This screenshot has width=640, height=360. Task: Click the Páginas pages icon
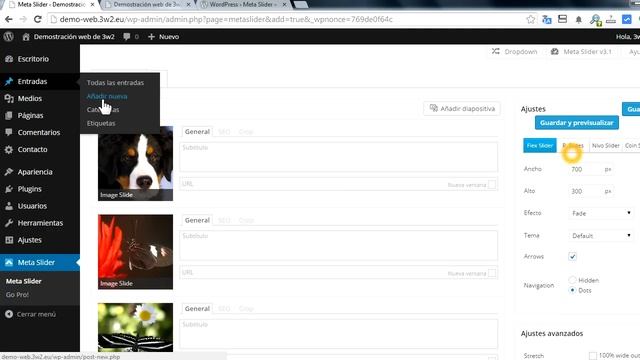click(x=9, y=116)
